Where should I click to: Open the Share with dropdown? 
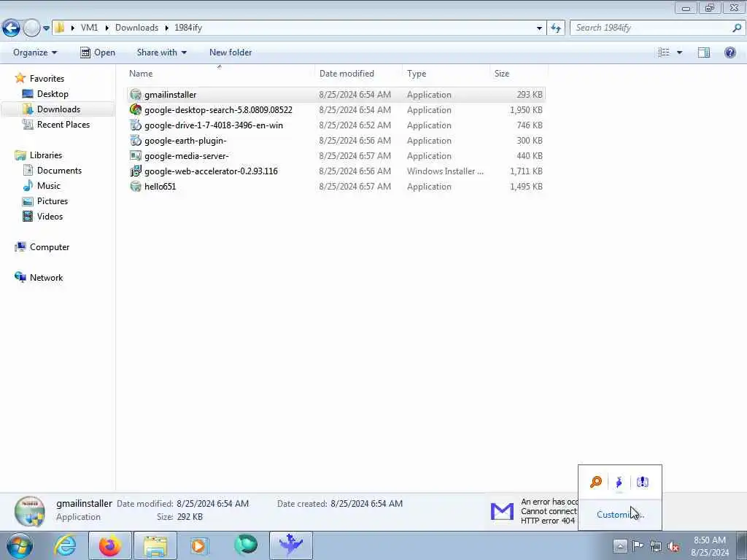[x=161, y=52]
